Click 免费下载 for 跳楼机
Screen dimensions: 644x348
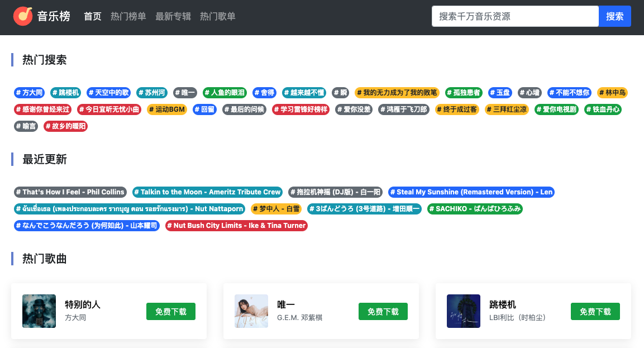595,312
